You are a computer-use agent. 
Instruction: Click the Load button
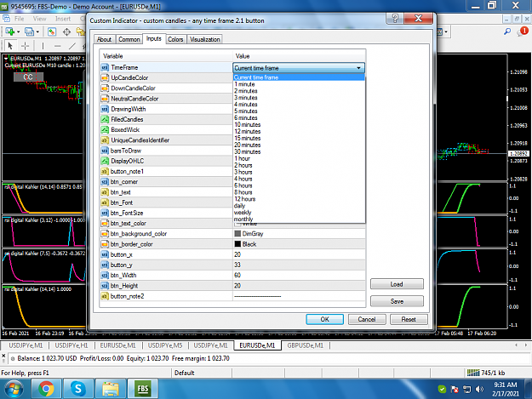coord(397,284)
